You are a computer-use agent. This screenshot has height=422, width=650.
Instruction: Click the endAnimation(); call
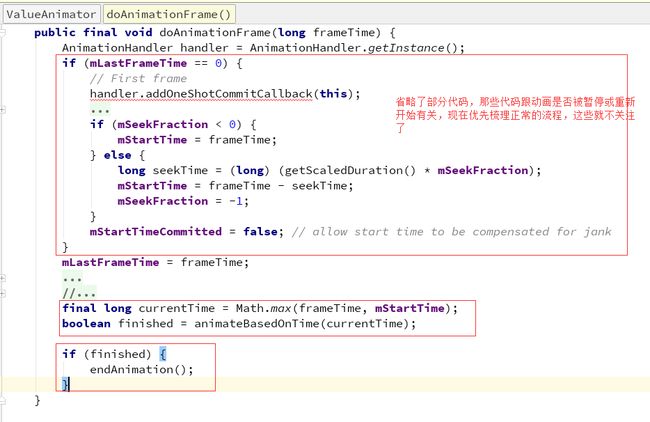142,369
